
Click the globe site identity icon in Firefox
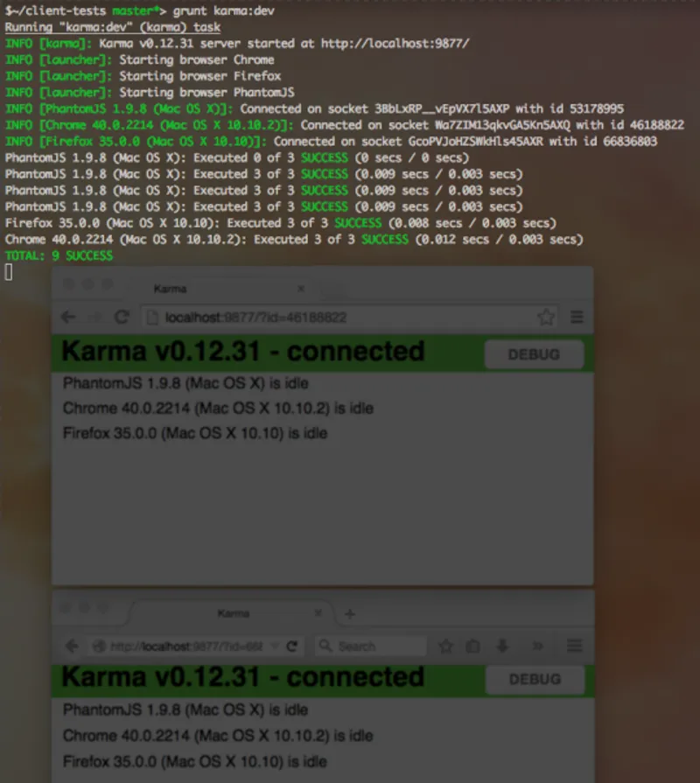point(99,647)
